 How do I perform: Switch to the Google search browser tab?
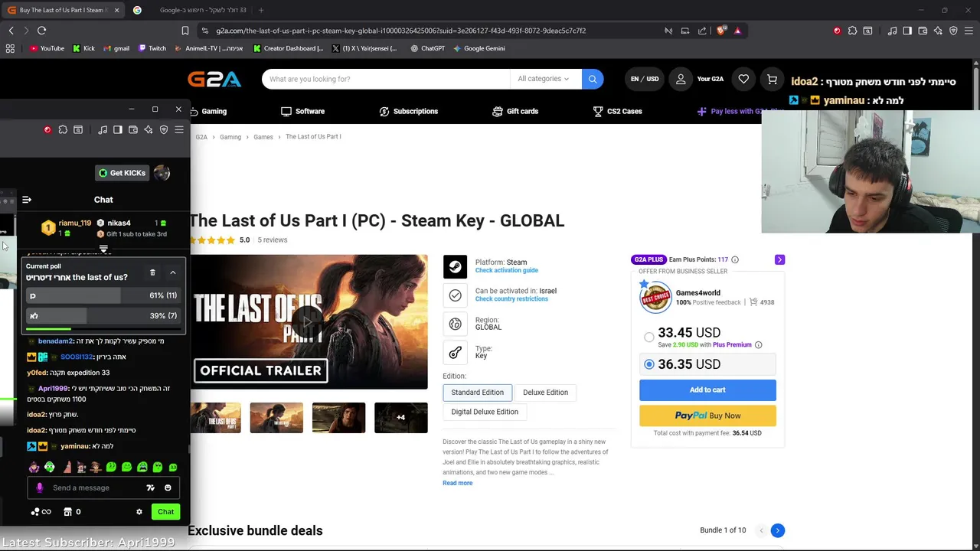193,10
